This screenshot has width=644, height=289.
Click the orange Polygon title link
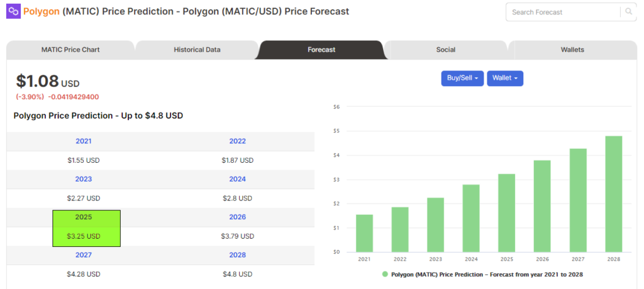tap(42, 11)
